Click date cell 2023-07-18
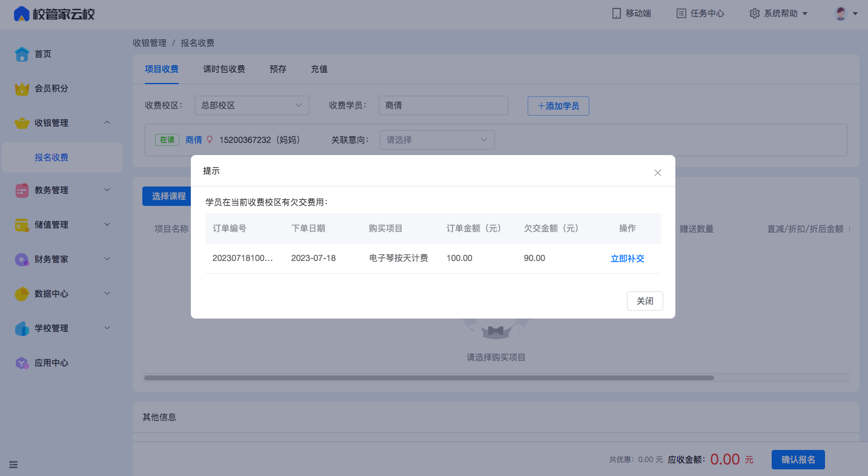This screenshot has height=476, width=868. point(314,258)
